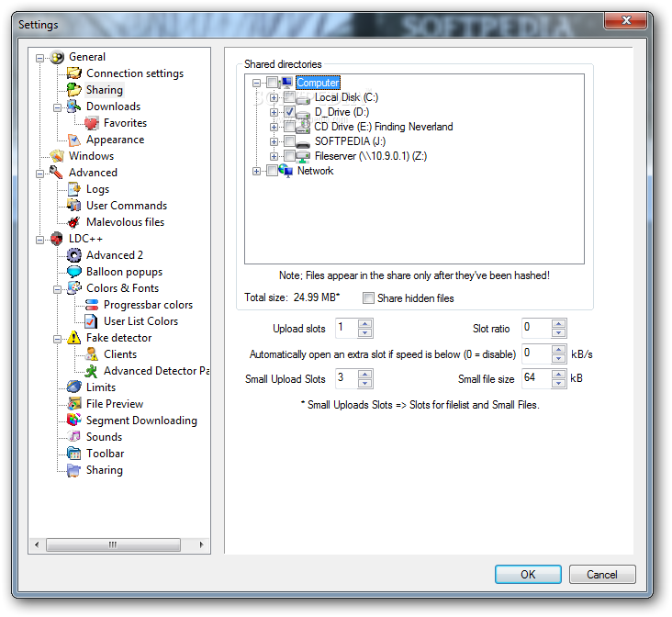Decrease Slot ratio with down arrow
This screenshot has height=617, width=672.
coord(558,333)
